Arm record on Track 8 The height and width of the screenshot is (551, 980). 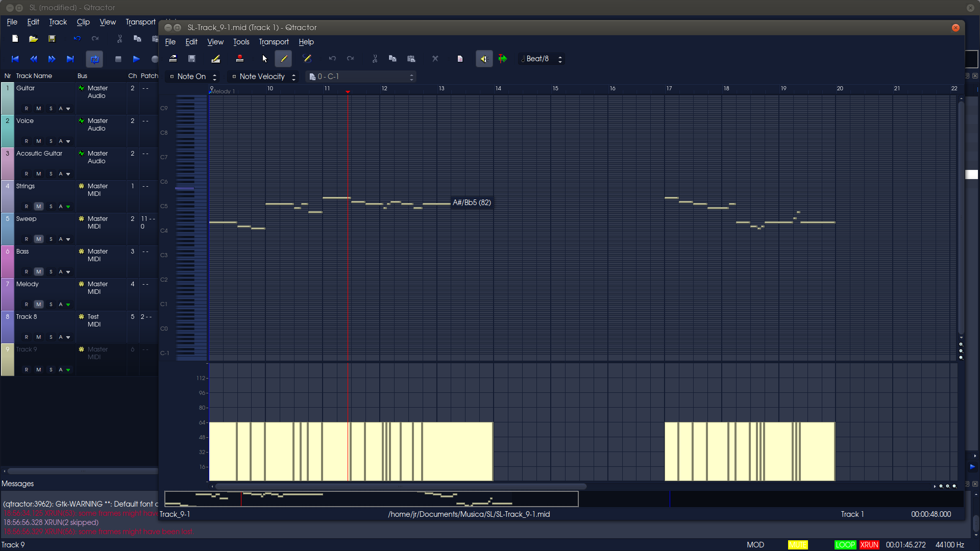click(x=27, y=337)
